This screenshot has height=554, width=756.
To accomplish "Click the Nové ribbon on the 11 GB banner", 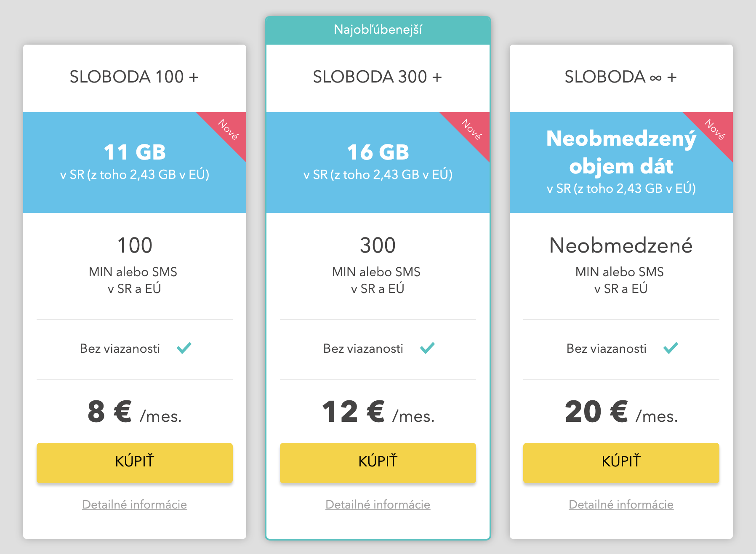I will (228, 130).
